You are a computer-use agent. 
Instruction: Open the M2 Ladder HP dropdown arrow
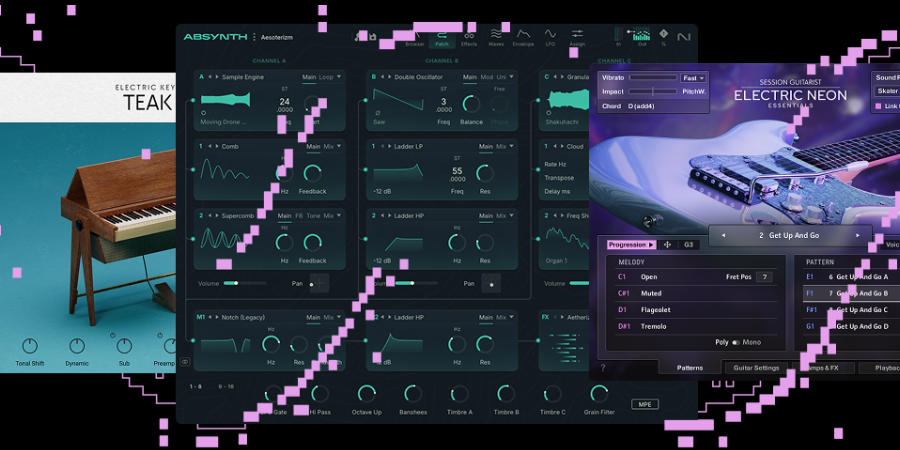pos(511,317)
